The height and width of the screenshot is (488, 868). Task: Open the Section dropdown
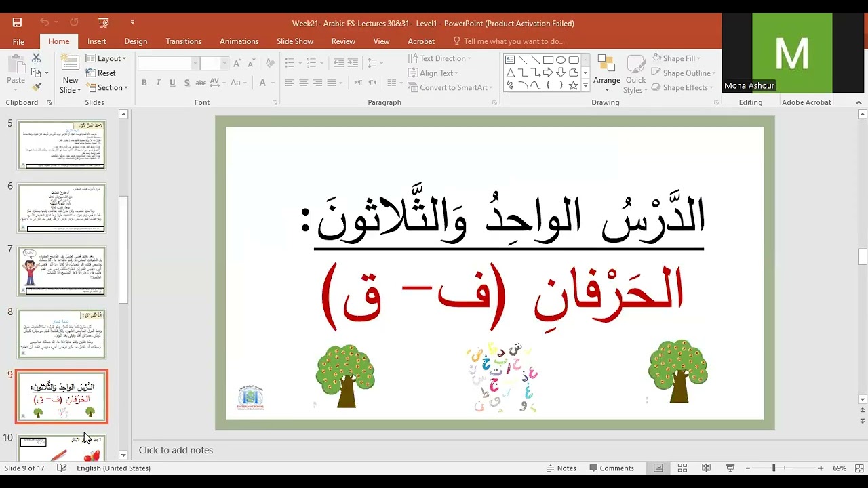click(107, 87)
